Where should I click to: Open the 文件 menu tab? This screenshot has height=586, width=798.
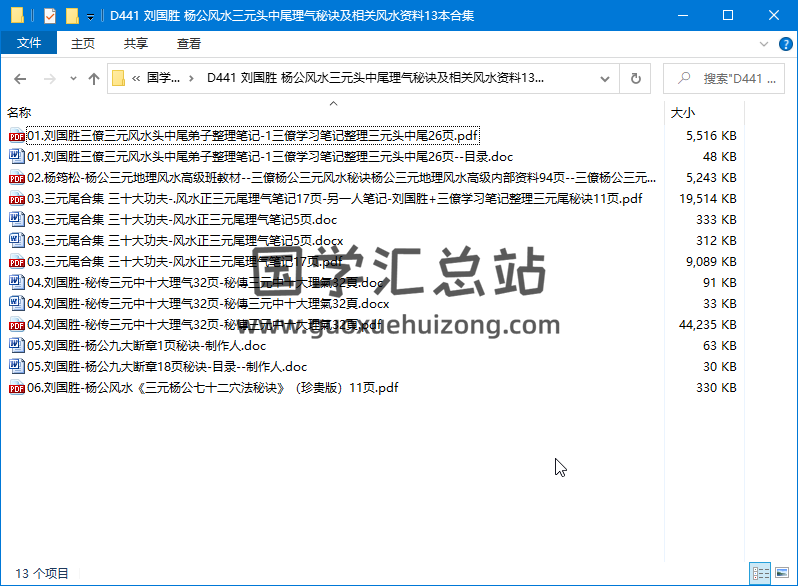[29, 43]
